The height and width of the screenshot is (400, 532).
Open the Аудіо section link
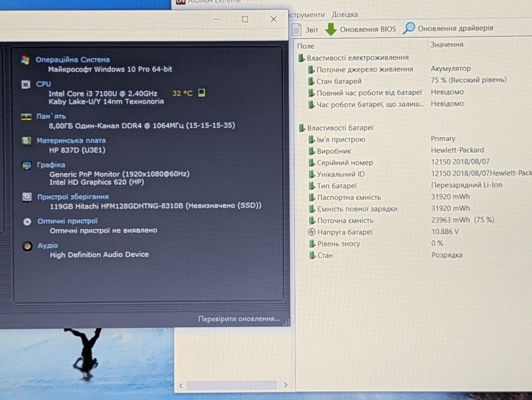pos(48,245)
